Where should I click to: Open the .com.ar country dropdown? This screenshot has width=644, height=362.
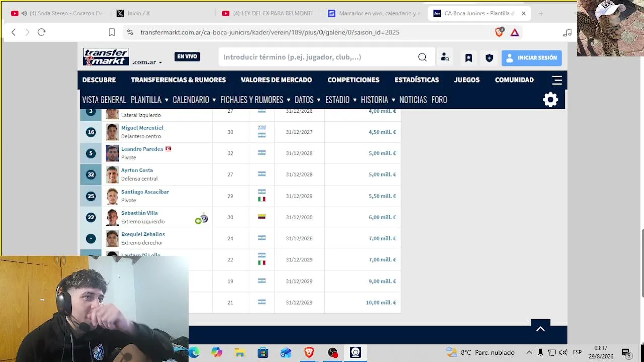pos(147,62)
